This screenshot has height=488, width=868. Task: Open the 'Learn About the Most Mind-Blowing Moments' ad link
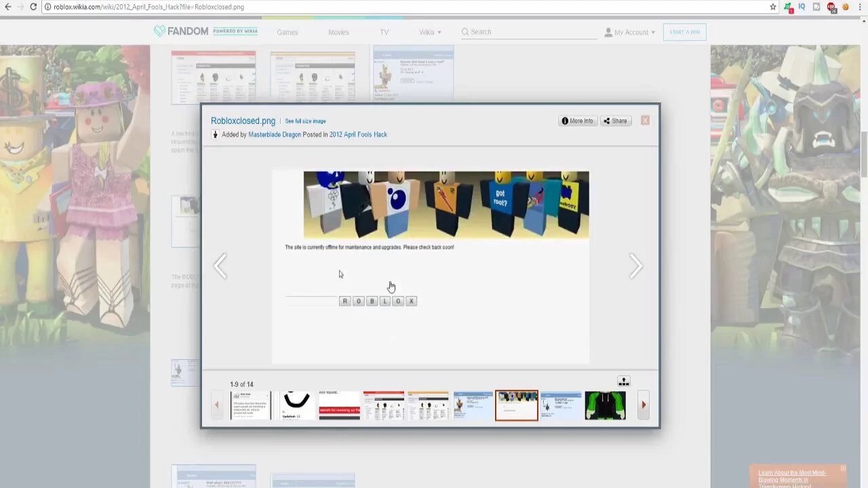[792, 479]
